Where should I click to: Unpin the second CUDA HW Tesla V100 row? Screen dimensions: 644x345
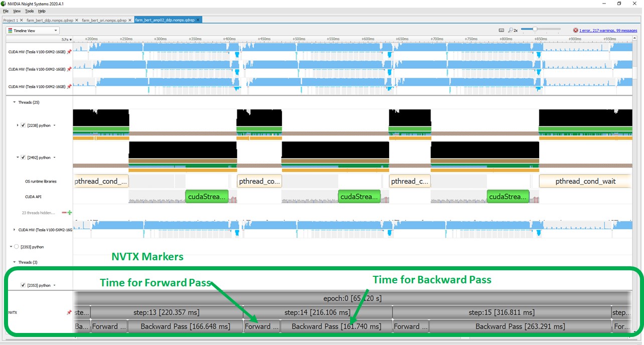click(69, 69)
